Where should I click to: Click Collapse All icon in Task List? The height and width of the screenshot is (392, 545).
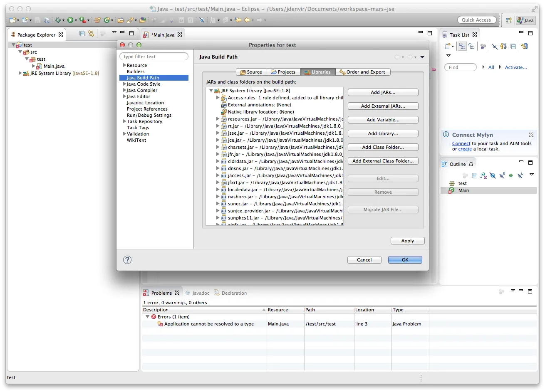[513, 47]
